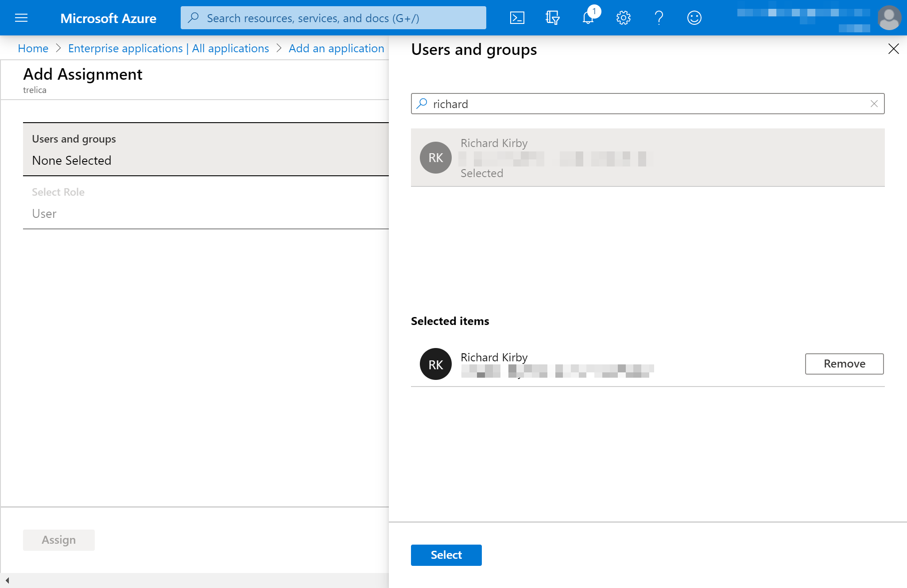This screenshot has width=907, height=588.
Task: Click the search magnifier in the user search box
Action: click(x=422, y=104)
